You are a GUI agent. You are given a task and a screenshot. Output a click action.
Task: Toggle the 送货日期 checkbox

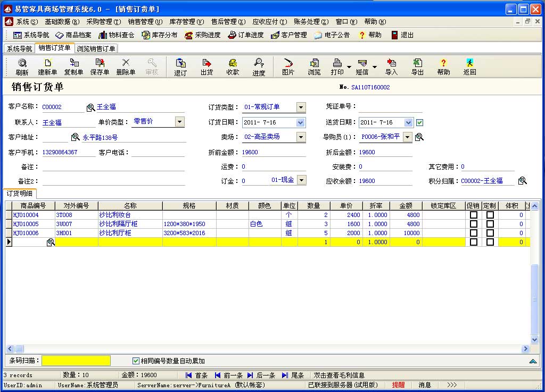click(419, 122)
